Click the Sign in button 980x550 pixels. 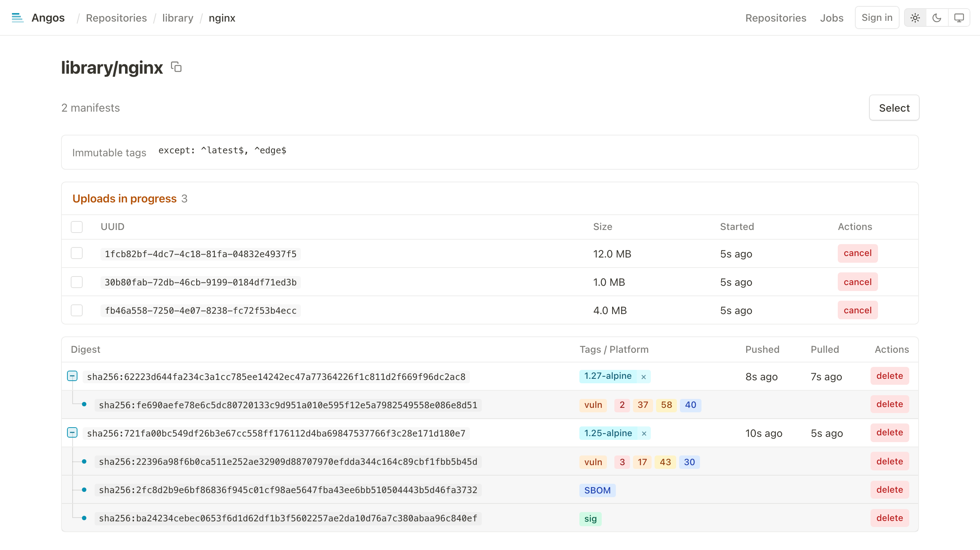[877, 17]
